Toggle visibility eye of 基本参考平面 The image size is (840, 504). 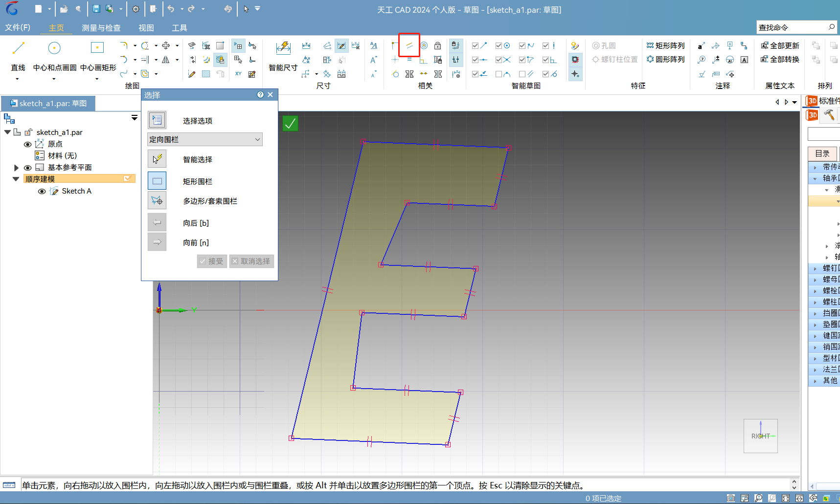click(28, 168)
